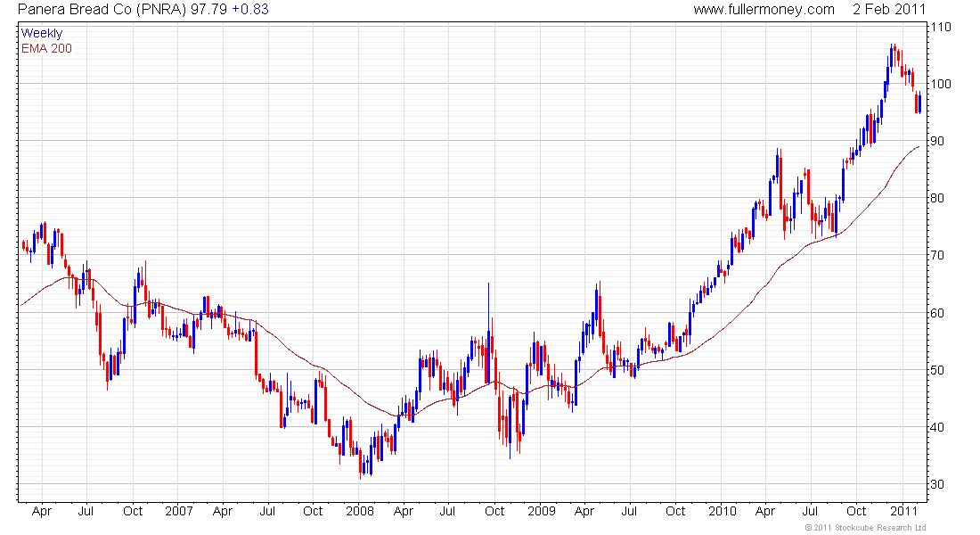Select the 2009 year label on time axis
Viewport: 980px width, 535px height.
click(541, 511)
